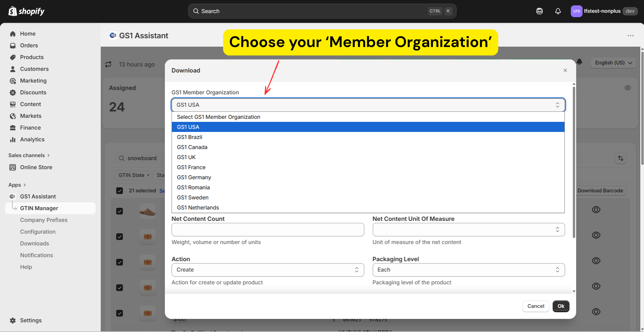This screenshot has width=644, height=332.
Task: Open Discounts section
Action: [x=33, y=92]
